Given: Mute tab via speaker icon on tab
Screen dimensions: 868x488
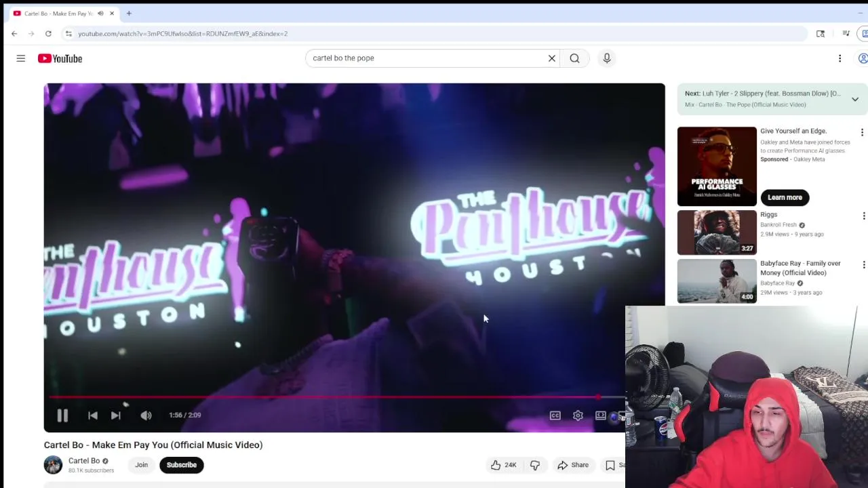Looking at the screenshot, I should click(100, 13).
